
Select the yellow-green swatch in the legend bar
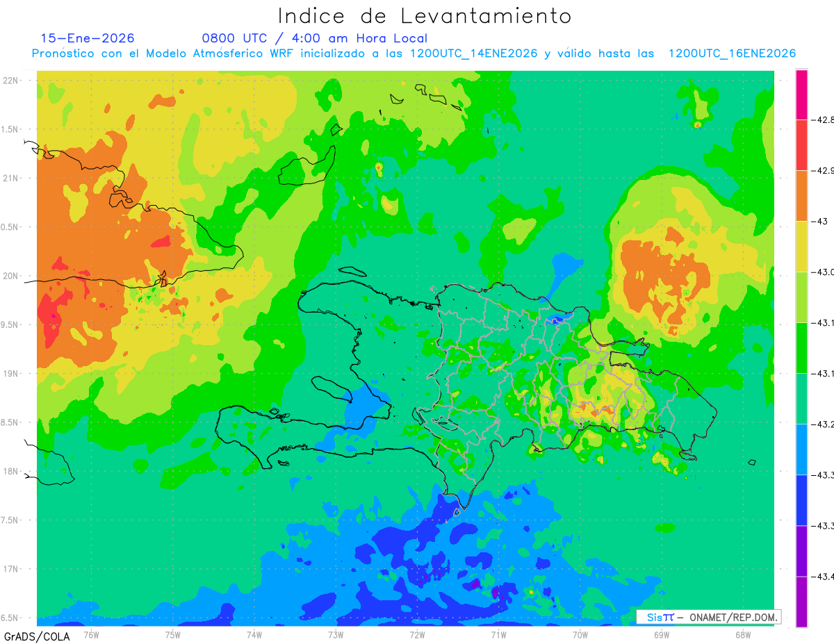[x=801, y=297]
